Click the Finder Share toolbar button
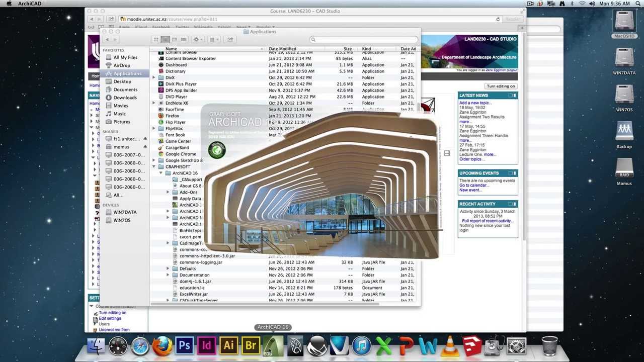 coord(230,39)
